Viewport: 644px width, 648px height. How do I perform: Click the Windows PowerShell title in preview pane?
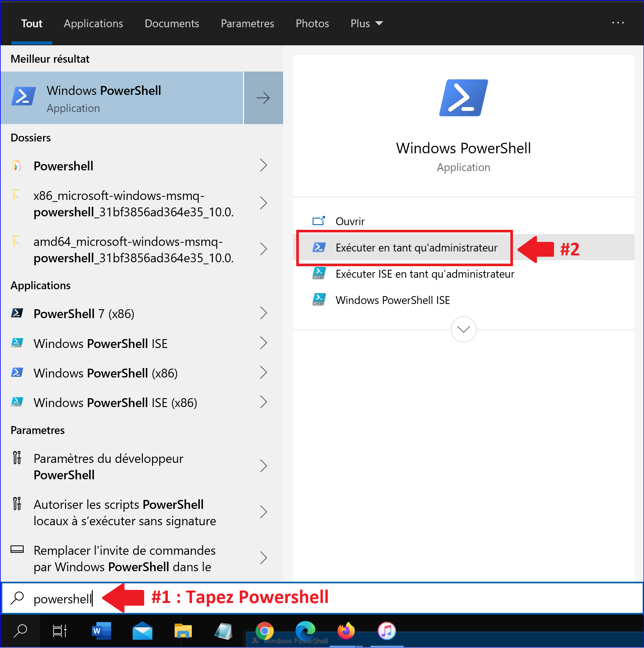[463, 148]
